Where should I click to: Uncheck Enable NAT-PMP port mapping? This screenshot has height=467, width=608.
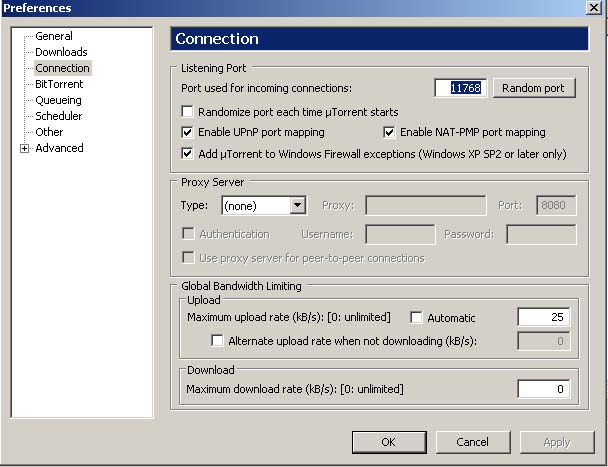pyautogui.click(x=390, y=132)
